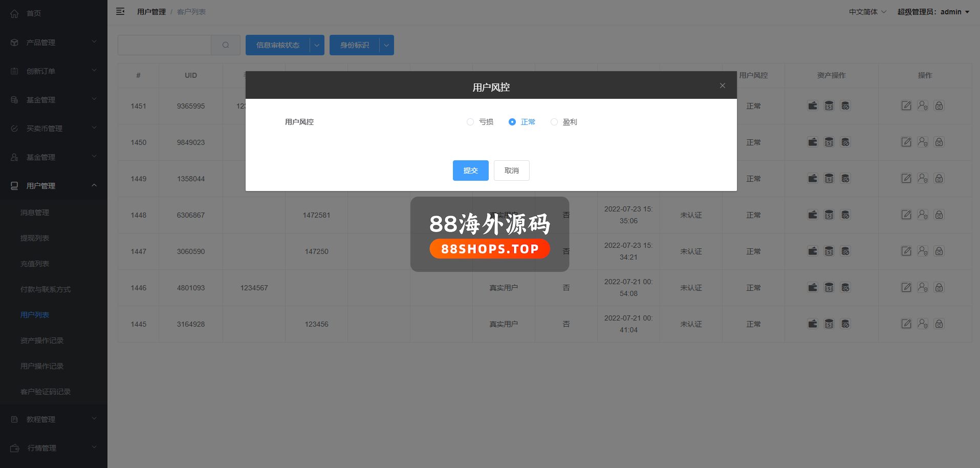Click the blocked coins icon for user 1449
Viewport: 980px width, 468px height.
pos(845,179)
